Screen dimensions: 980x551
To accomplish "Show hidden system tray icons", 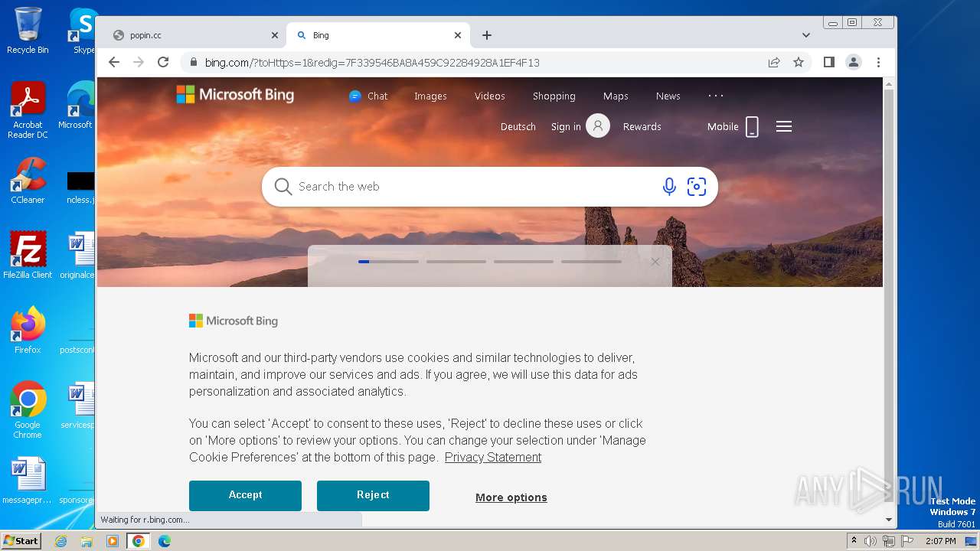I will coord(854,541).
